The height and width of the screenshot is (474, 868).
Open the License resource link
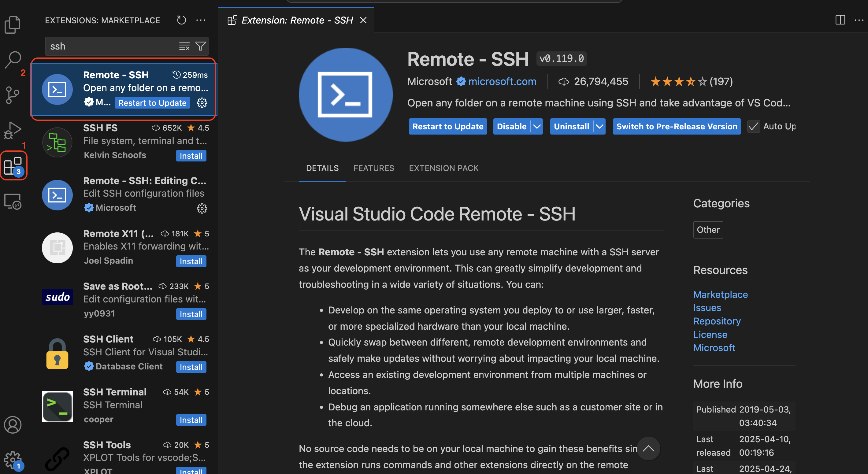tap(710, 335)
